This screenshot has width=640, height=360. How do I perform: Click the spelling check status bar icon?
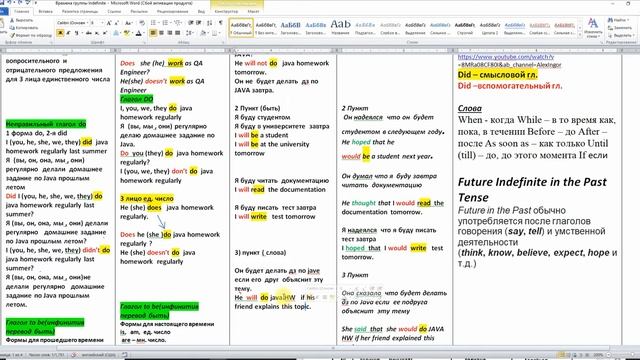[x=74, y=355]
